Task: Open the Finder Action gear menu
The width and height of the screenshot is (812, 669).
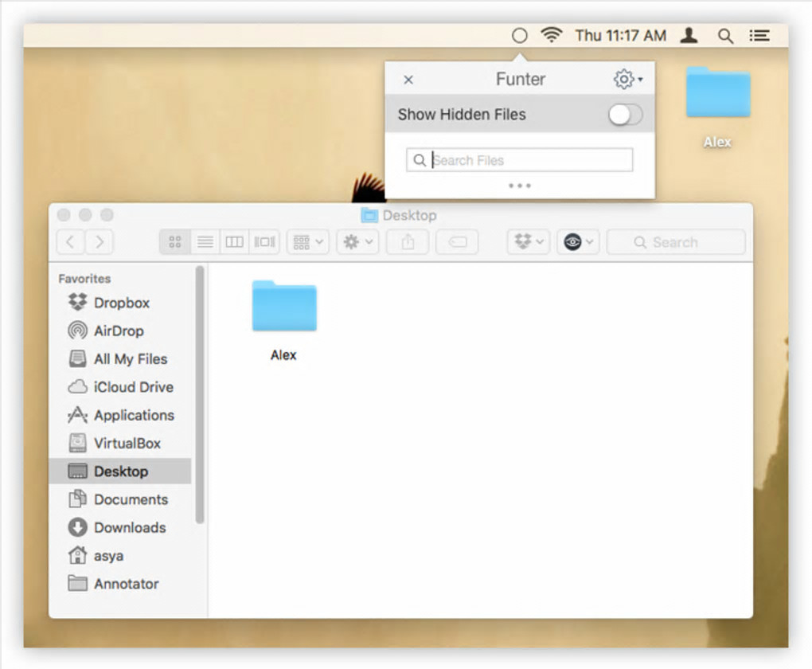Action: tap(358, 242)
